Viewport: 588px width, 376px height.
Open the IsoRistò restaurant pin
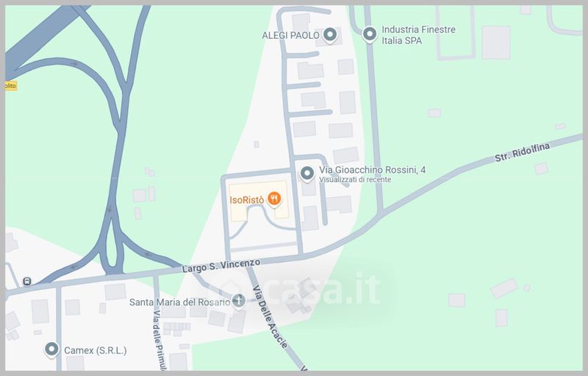tap(274, 199)
